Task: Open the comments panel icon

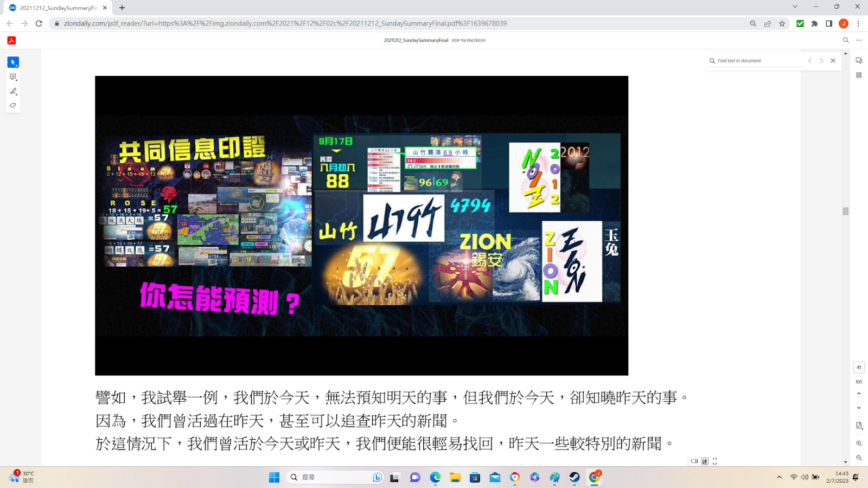Action: click(x=859, y=61)
